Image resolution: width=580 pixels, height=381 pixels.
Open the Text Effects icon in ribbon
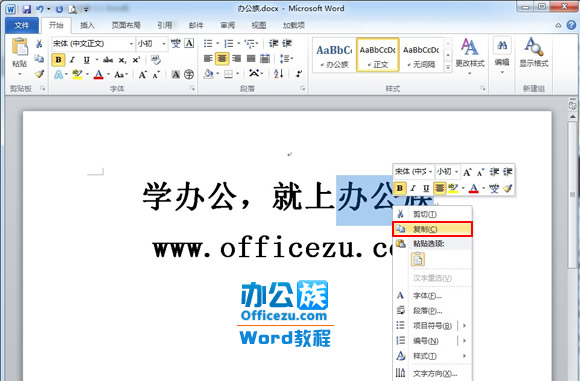click(58, 75)
